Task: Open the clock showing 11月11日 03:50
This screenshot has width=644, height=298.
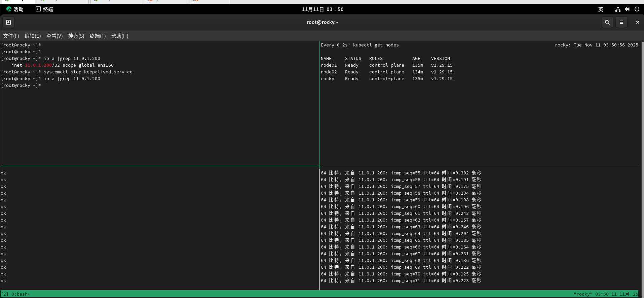Action: 323,9
